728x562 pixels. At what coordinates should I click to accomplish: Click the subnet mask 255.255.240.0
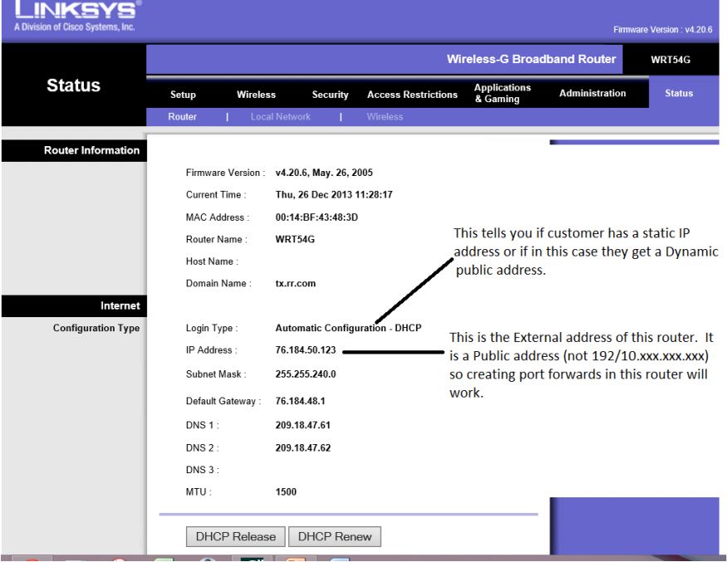[305, 374]
